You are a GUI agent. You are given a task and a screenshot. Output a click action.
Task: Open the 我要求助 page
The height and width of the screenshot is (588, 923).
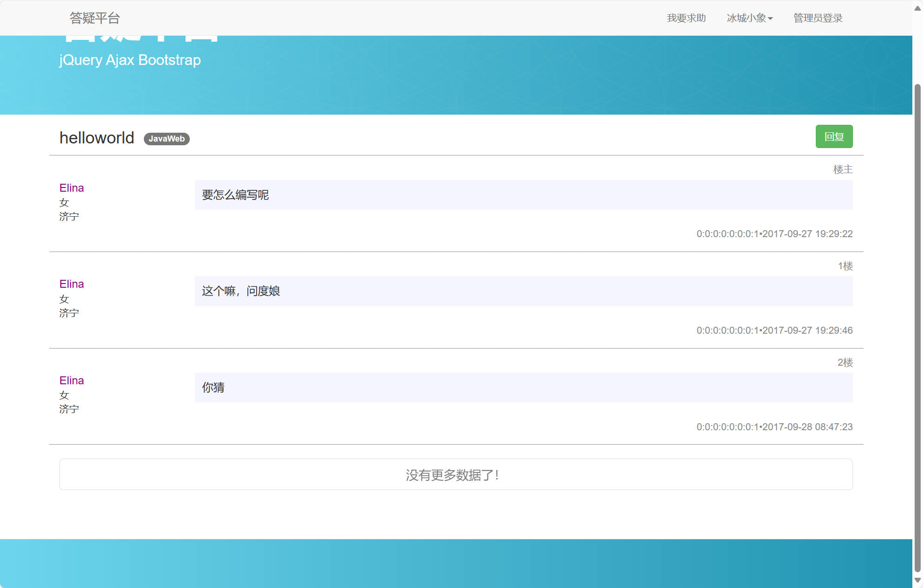tap(686, 18)
